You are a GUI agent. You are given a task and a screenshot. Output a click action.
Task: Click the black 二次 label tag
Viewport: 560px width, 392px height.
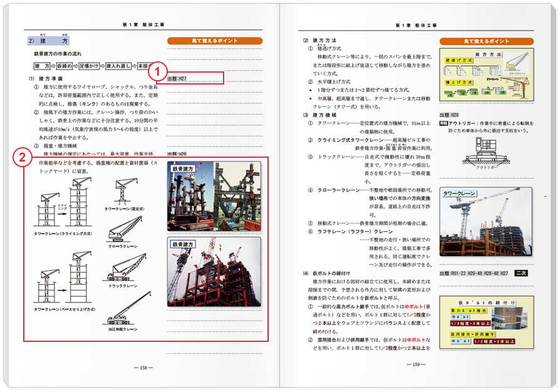[521, 274]
